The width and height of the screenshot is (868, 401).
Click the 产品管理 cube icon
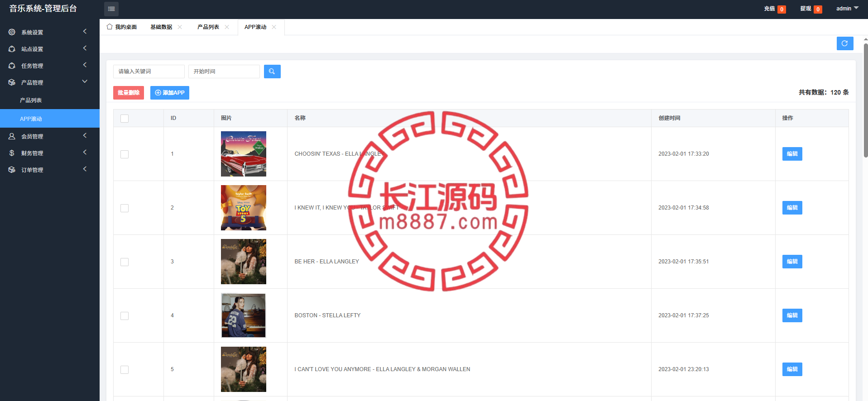click(12, 82)
